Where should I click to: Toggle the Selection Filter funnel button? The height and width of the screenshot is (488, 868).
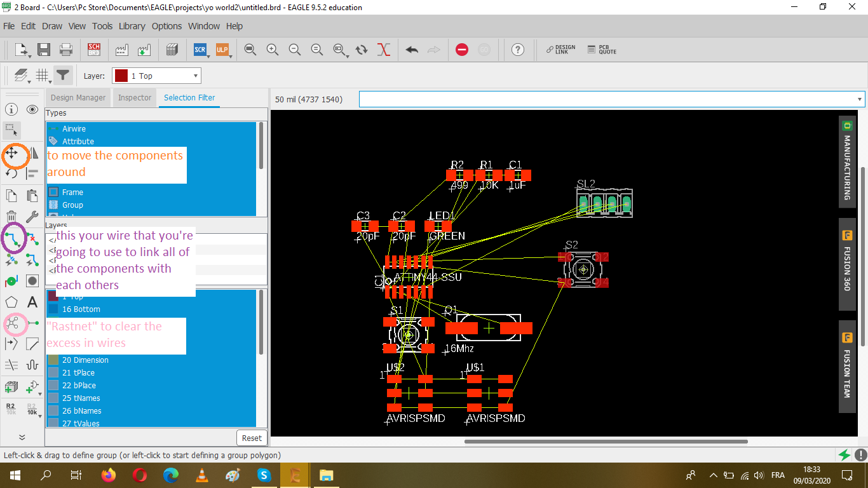pyautogui.click(x=63, y=76)
